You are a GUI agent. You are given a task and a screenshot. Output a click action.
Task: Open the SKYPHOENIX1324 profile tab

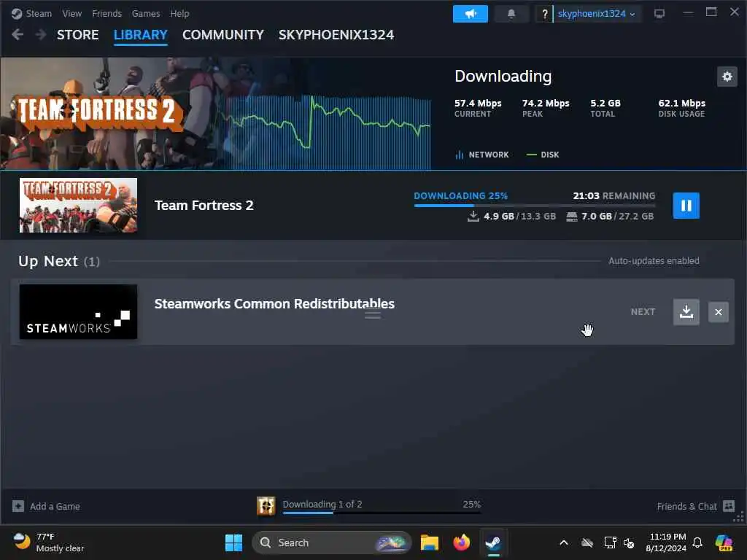[x=336, y=35]
